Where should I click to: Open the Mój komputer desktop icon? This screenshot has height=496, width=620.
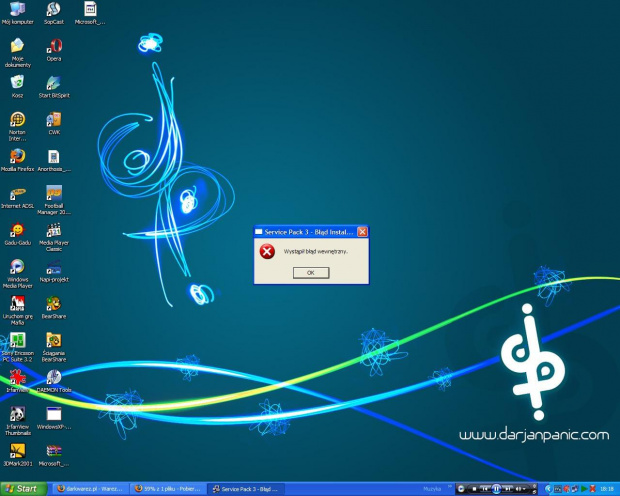point(17,13)
